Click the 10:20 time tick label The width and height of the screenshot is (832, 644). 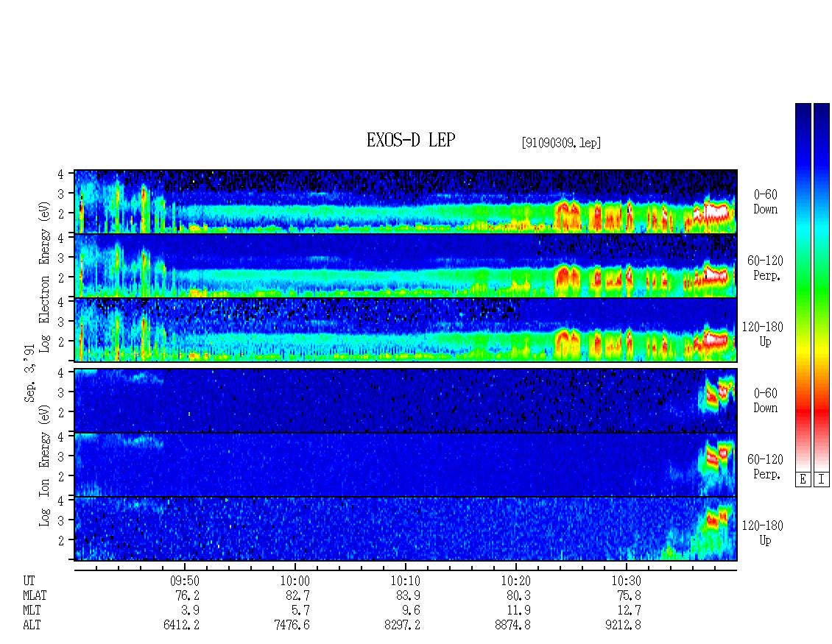515,581
